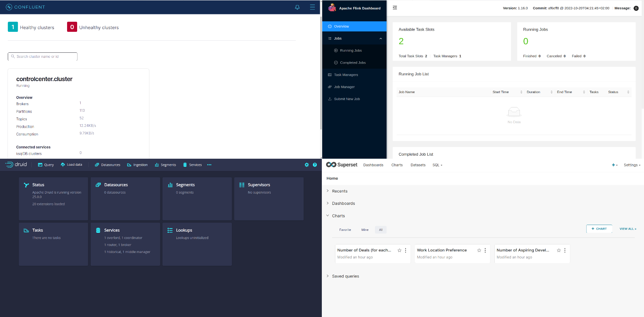
Task: Collapse the Jobs submenu in Flink
Action: (x=380, y=38)
